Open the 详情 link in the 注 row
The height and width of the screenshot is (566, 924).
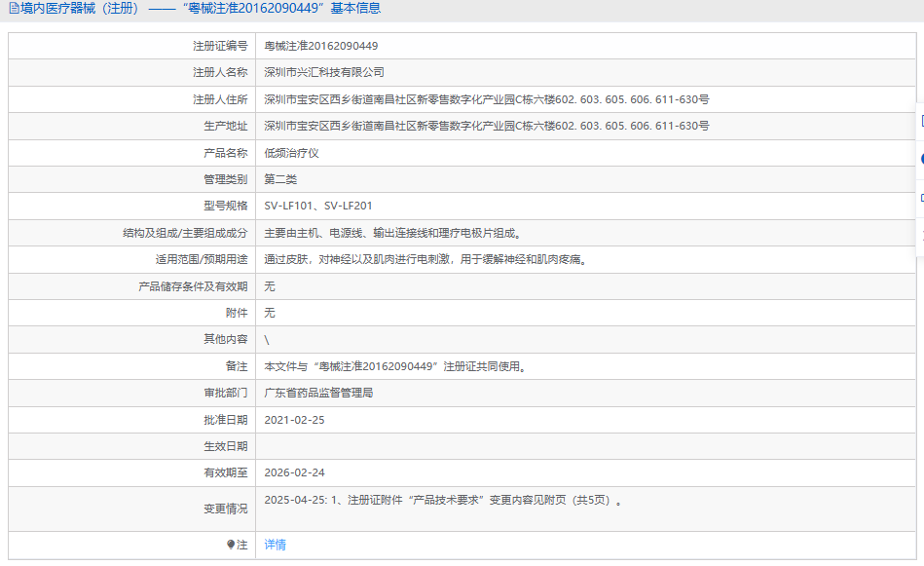(x=275, y=545)
